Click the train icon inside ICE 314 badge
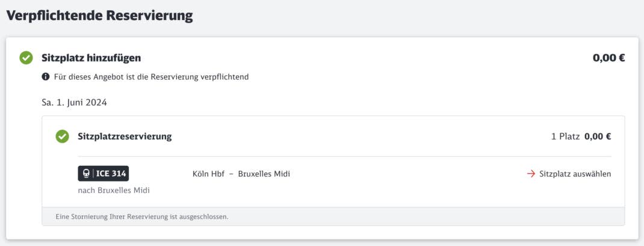 [86, 174]
